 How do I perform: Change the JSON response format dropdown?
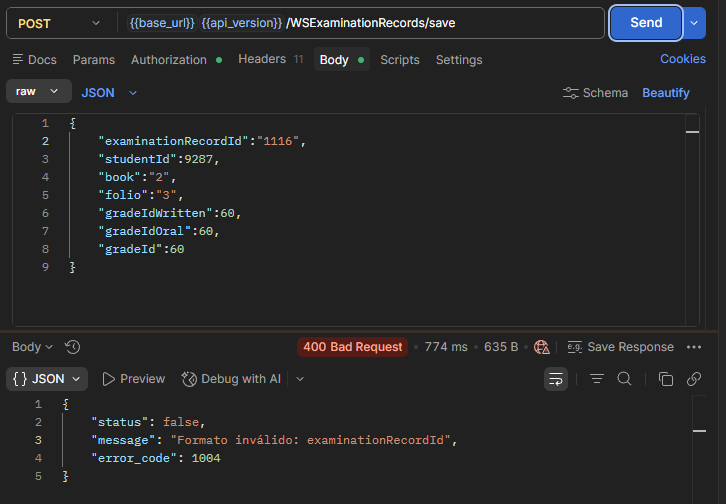pyautogui.click(x=47, y=379)
